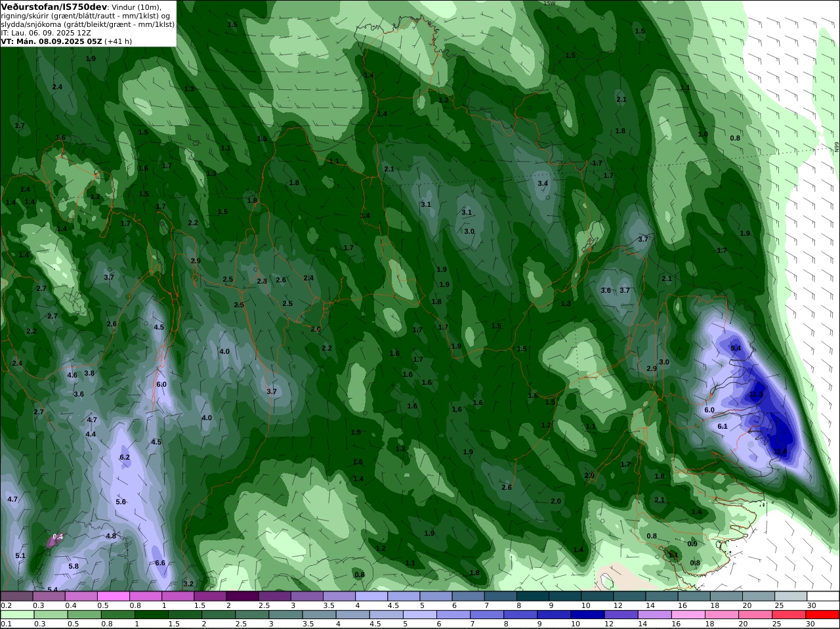The height and width of the screenshot is (629, 840).
Task: Click the 66N latitude label
Action: (x=837, y=148)
